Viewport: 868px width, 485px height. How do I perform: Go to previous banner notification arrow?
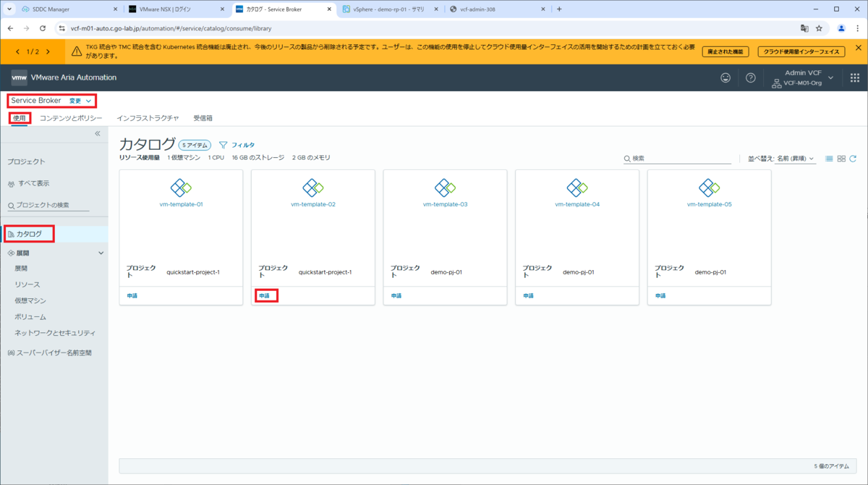pos(18,51)
